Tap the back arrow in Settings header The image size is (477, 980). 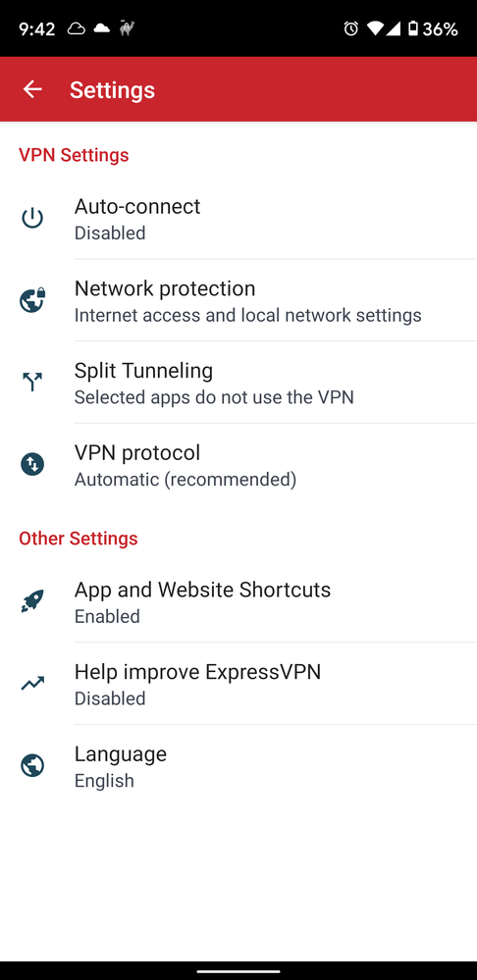click(x=31, y=89)
